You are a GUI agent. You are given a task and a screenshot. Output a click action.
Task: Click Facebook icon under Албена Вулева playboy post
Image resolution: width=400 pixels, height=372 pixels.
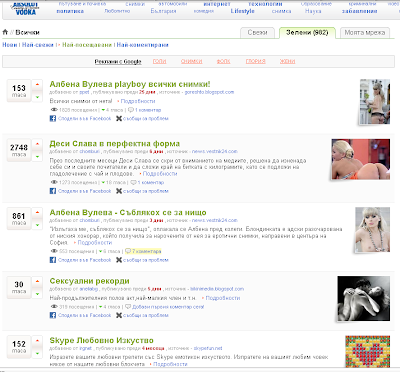coord(53,118)
